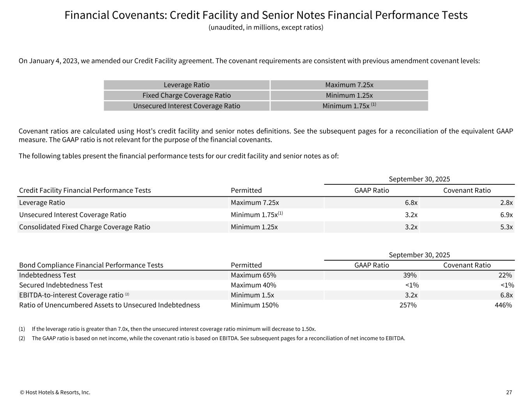Click the Unsecured Interest Coverage covenant value 6.9x
The width and height of the screenshot is (532, 399).
tap(506, 215)
